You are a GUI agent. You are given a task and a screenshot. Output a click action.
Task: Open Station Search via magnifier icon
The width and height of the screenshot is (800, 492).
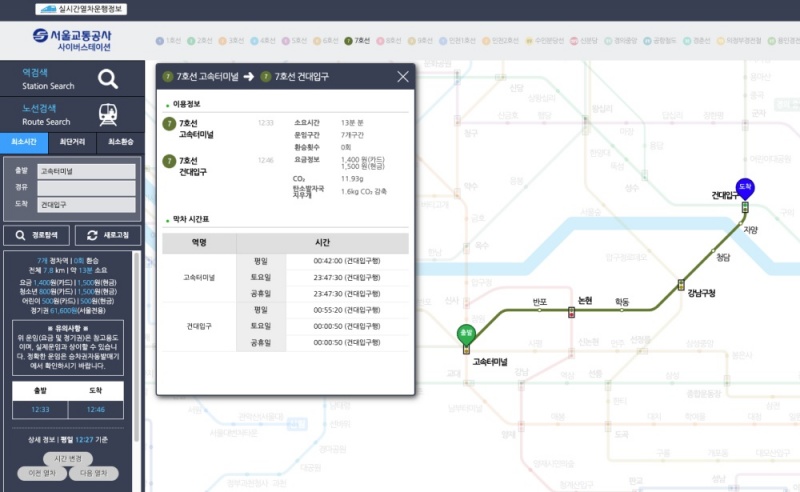pos(108,79)
